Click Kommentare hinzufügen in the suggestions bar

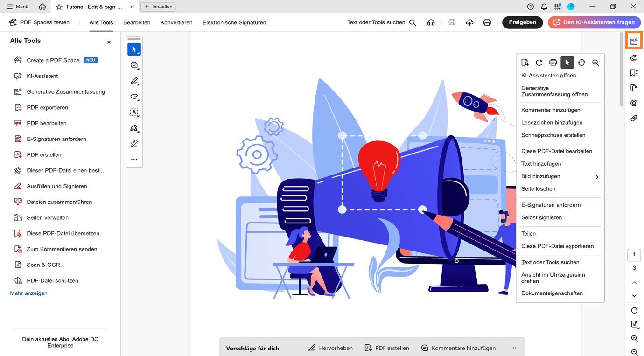[x=458, y=348]
